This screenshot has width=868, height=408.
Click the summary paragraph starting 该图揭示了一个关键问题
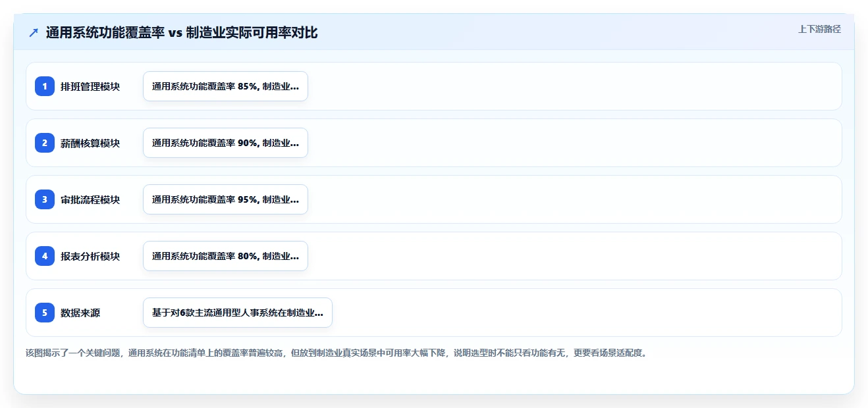pos(337,353)
